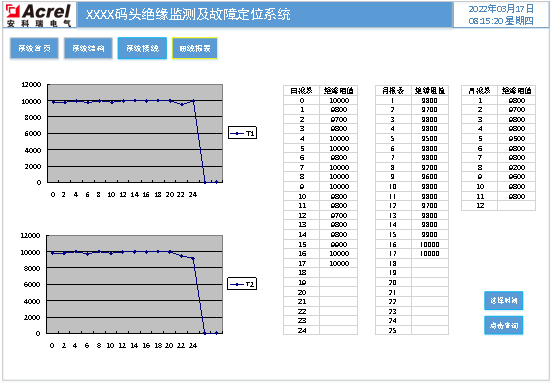Open the 系统首页 home page button
Screen dimensions: 553x385
pos(34,48)
